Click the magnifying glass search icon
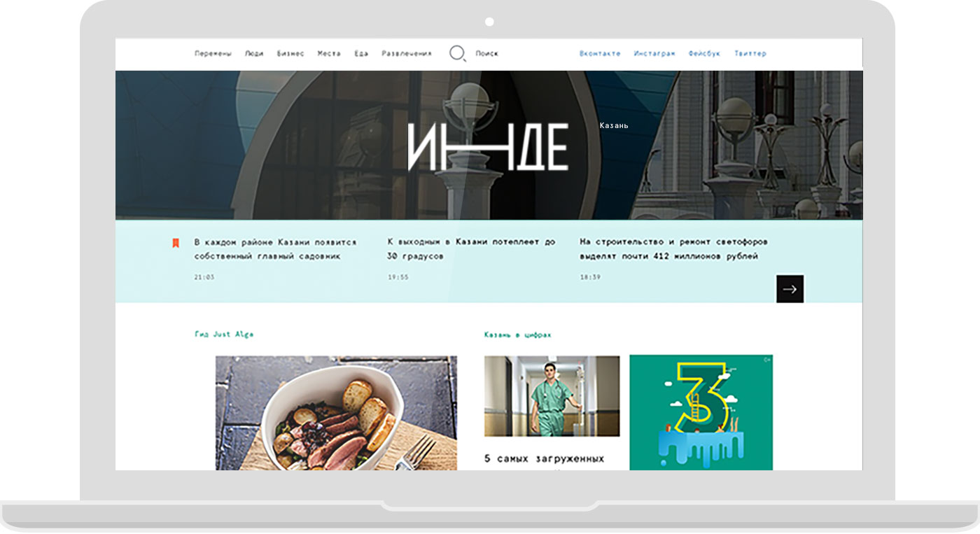Viewport: 980px width, 534px height. (457, 53)
